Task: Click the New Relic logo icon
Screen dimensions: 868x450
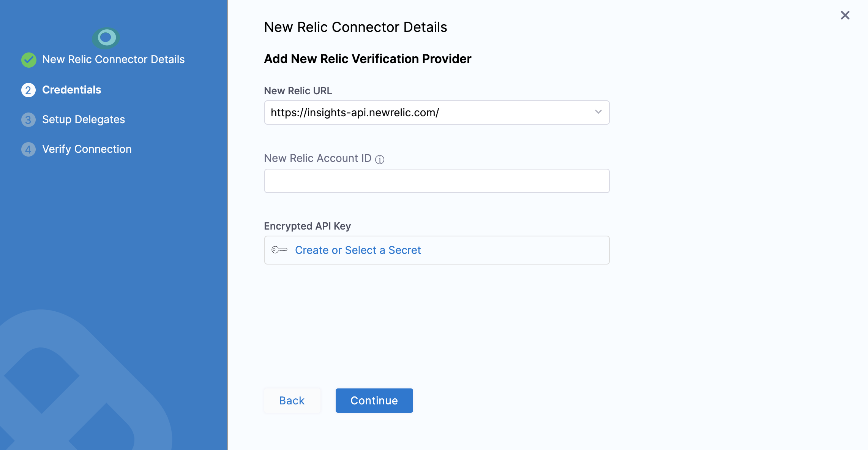Action: point(106,38)
